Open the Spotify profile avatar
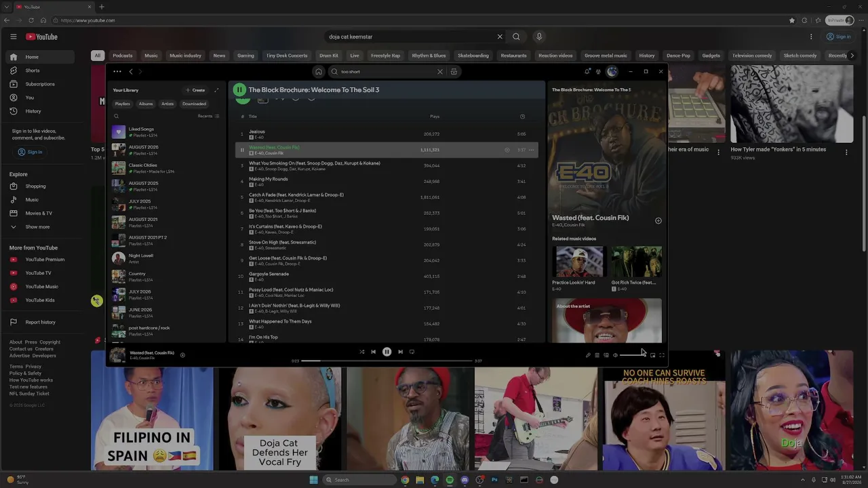This screenshot has width=868, height=488. (612, 72)
